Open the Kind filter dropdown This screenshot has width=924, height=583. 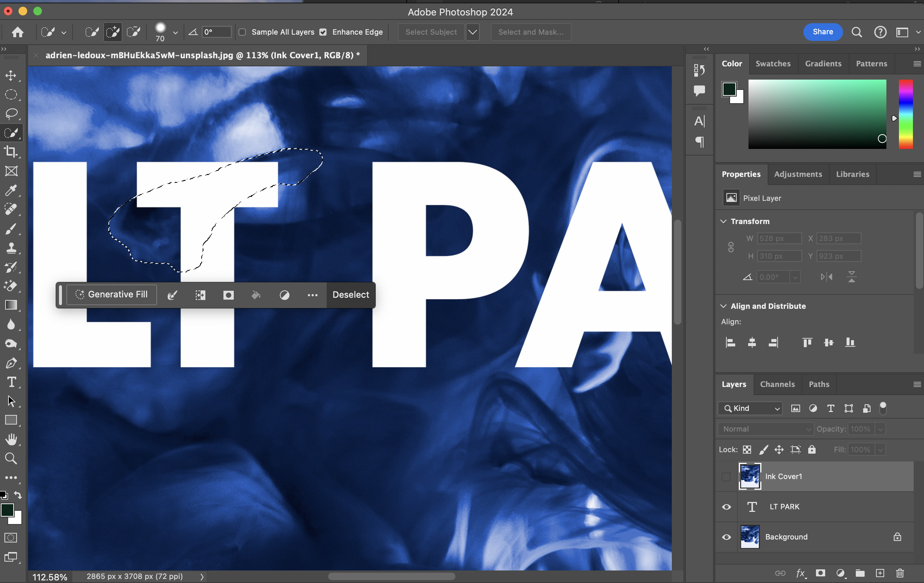tap(750, 408)
